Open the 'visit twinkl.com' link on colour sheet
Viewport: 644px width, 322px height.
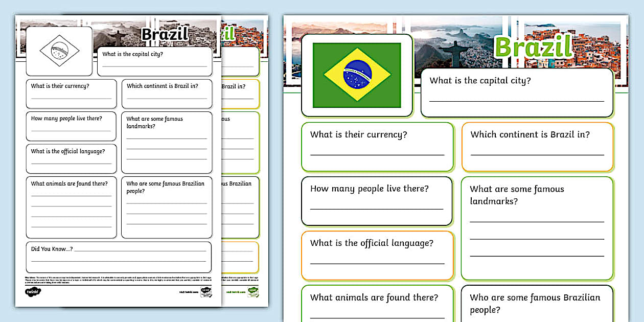235,291
